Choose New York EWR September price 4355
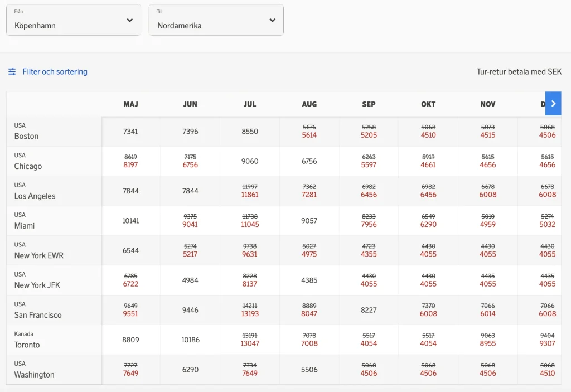This screenshot has height=392, width=571. tap(369, 254)
